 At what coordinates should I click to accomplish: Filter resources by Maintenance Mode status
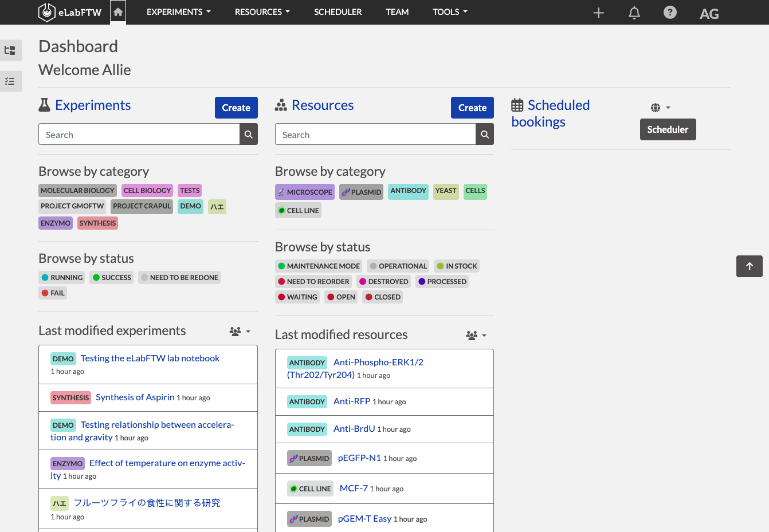click(x=319, y=266)
